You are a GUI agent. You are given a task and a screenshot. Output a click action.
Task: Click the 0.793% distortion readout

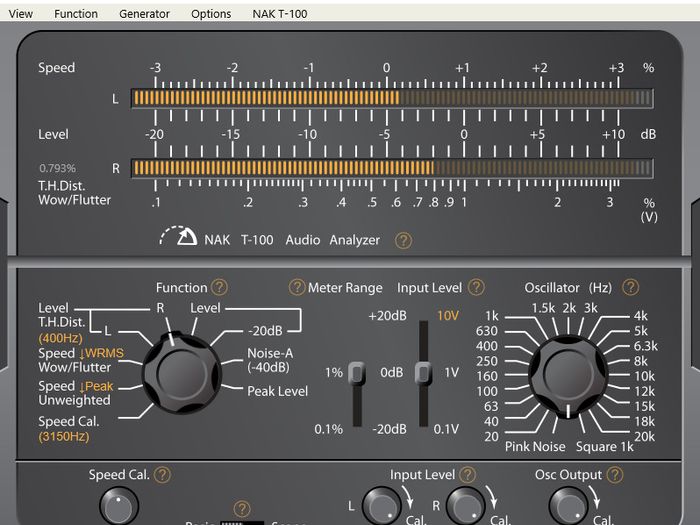[x=58, y=169]
